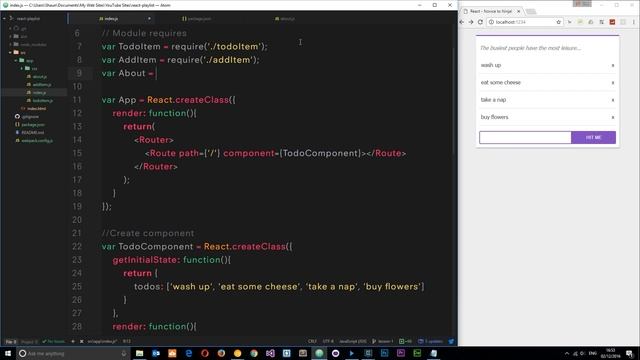Open todoItem.js in the Atom tree view

point(42,100)
